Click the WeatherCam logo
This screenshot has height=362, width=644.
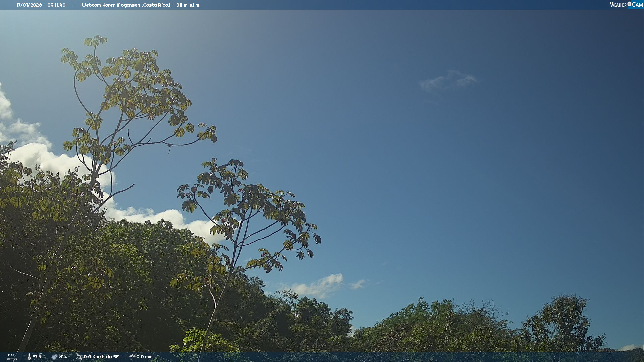click(626, 5)
